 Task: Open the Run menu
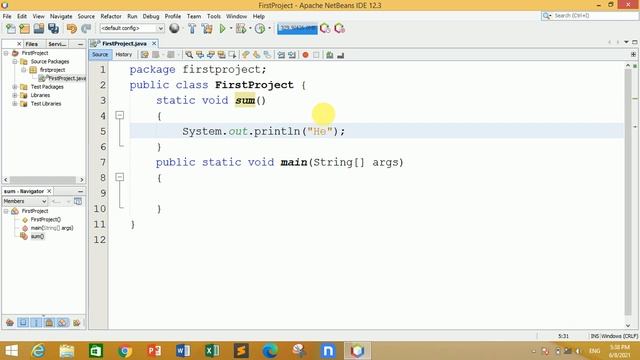(132, 16)
